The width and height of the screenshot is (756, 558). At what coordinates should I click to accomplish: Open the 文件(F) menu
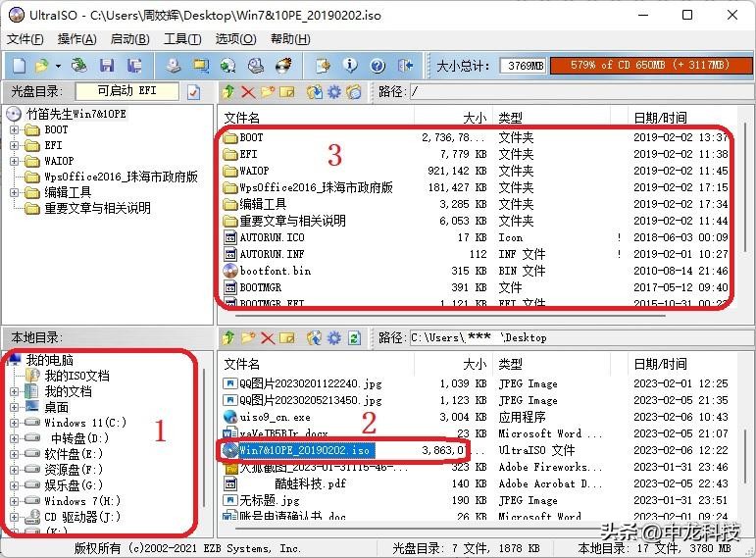(x=25, y=39)
